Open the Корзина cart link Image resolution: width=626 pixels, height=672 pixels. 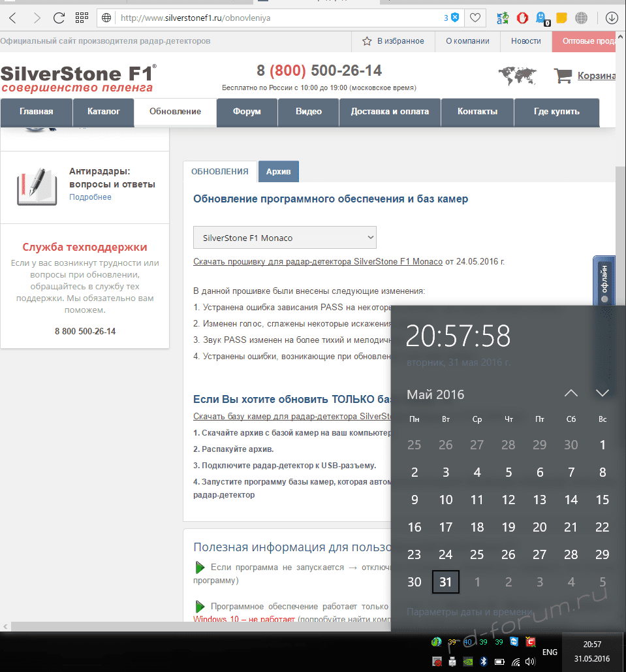(x=597, y=76)
